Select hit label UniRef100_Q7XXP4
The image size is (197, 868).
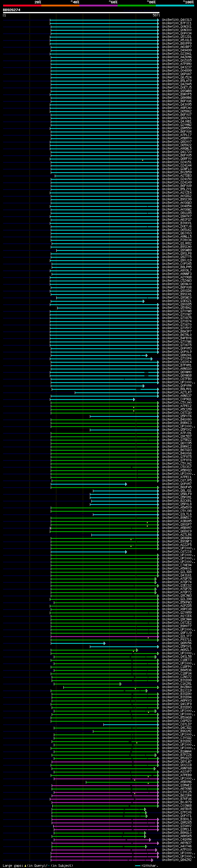tap(177, 358)
